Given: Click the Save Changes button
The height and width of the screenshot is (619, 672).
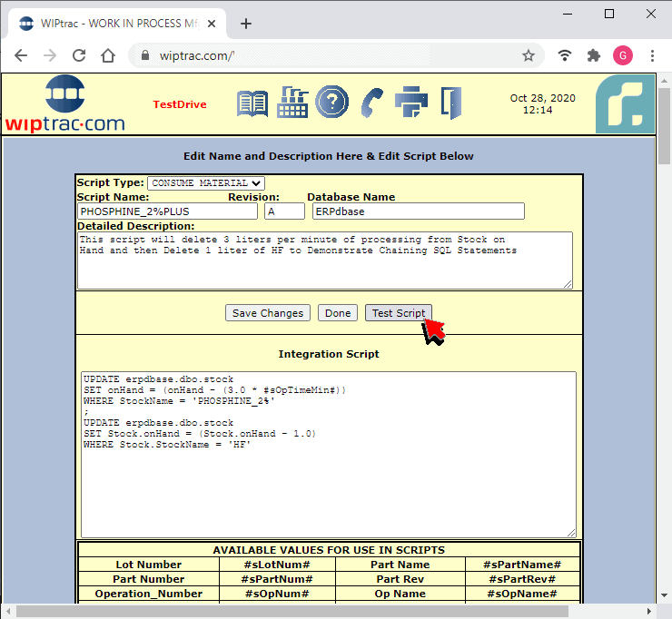Looking at the screenshot, I should pos(268,313).
